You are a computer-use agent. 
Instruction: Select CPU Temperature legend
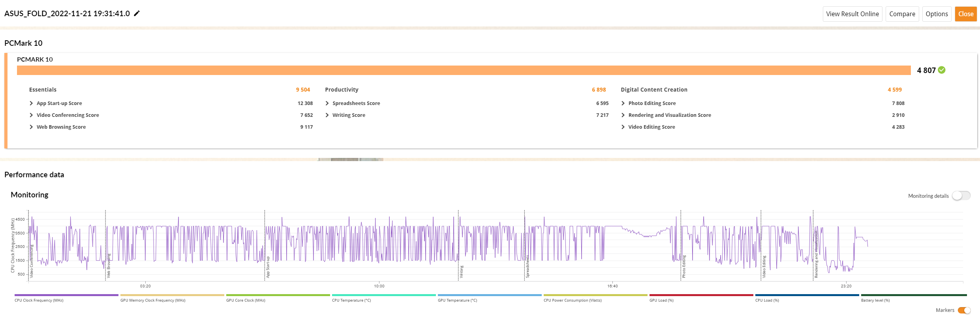pyautogui.click(x=384, y=298)
